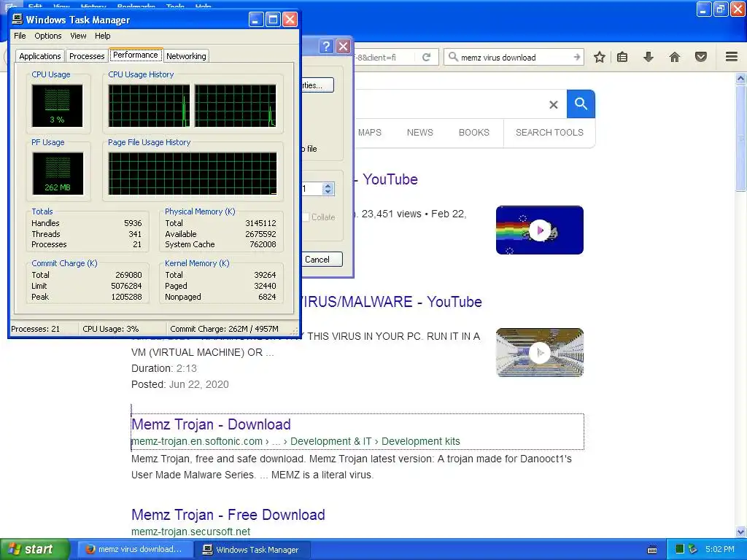Screen dimensions: 747x560
Task: Click the Physical Memory Available value 2675592
Action: click(260, 234)
